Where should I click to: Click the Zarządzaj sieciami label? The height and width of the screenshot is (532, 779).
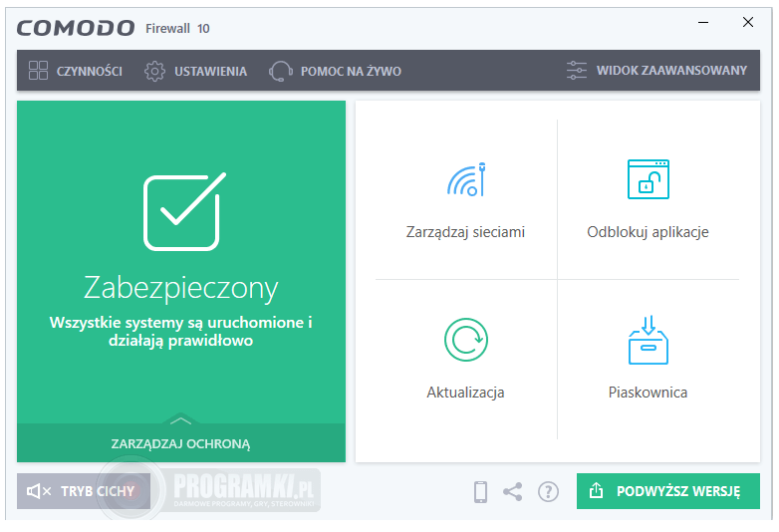[465, 232]
